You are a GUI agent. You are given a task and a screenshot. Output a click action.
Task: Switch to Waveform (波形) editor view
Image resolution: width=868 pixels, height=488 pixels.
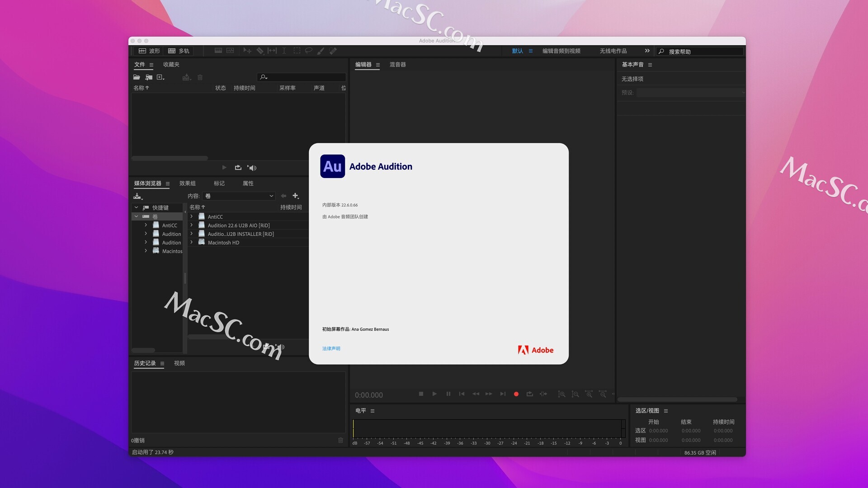click(x=149, y=51)
